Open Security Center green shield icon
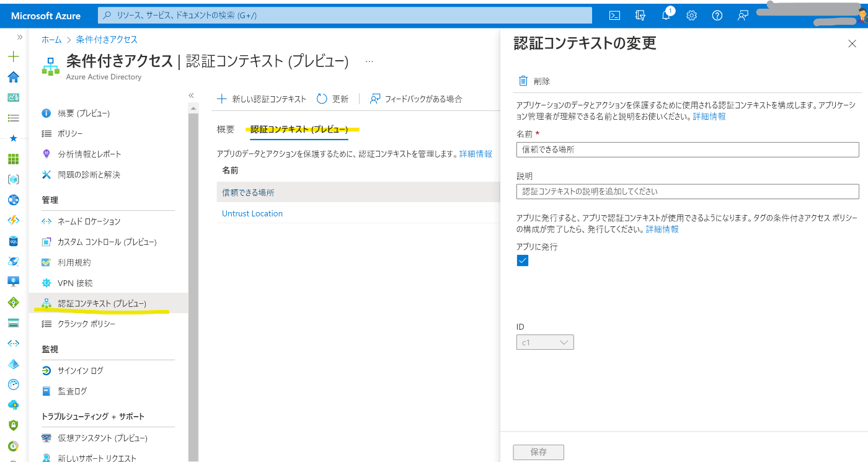The height and width of the screenshot is (462, 868). point(13,425)
